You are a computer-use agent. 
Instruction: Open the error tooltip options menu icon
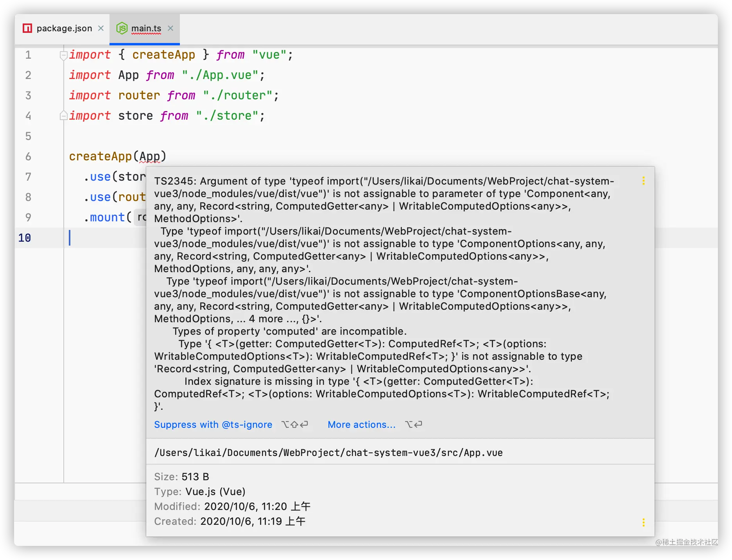(x=643, y=181)
